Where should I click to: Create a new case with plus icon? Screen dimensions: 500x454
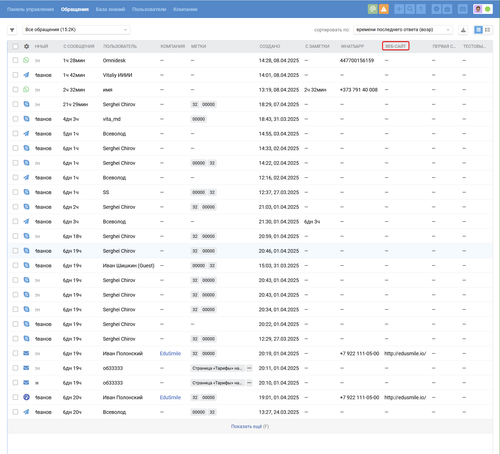(x=399, y=9)
